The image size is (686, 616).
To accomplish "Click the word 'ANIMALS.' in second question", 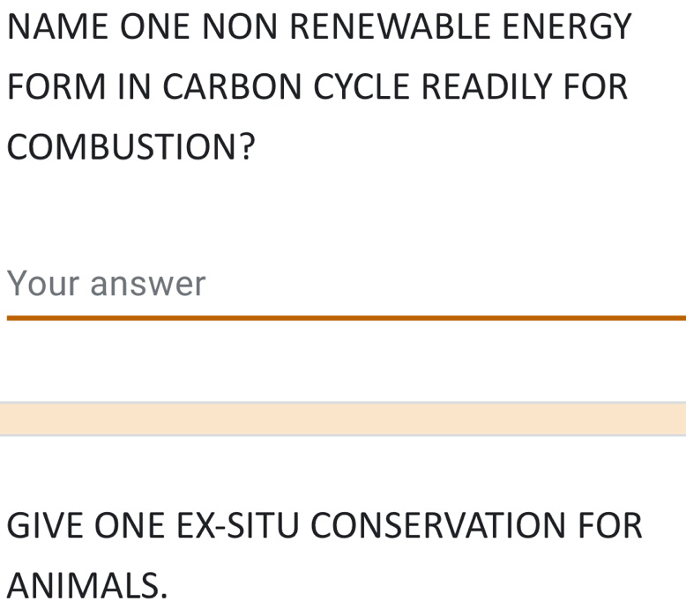I will pyautogui.click(x=86, y=583).
